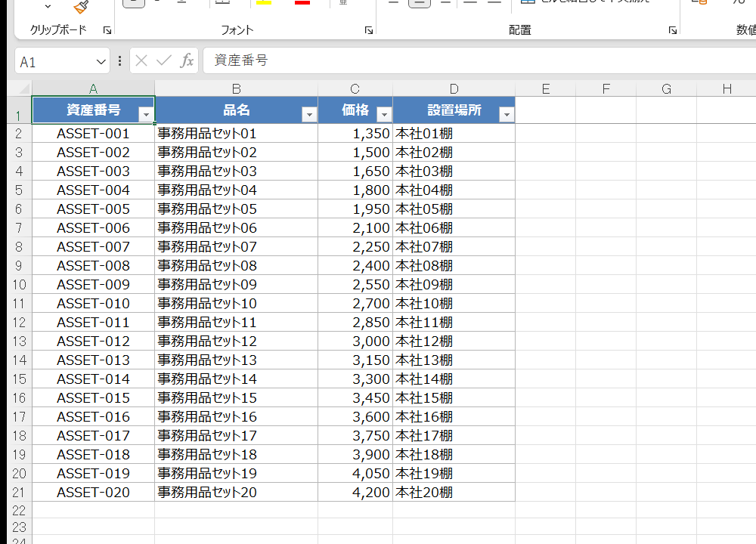Screen dimensions: 756x544
Task: Select cell 本社09棚
Action: (454, 284)
